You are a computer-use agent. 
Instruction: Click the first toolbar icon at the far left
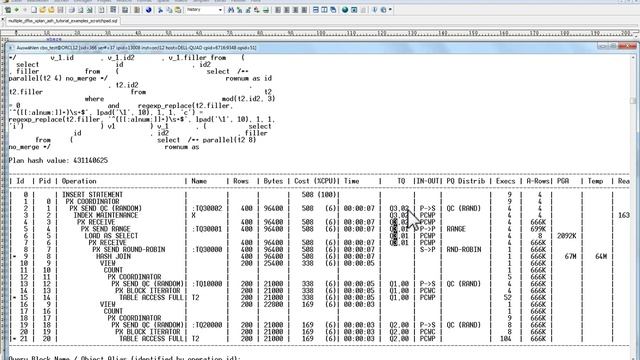(x=8, y=9)
